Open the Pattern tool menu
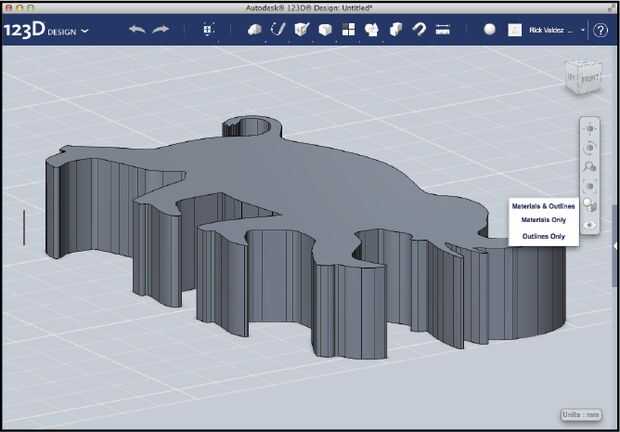 coord(348,30)
